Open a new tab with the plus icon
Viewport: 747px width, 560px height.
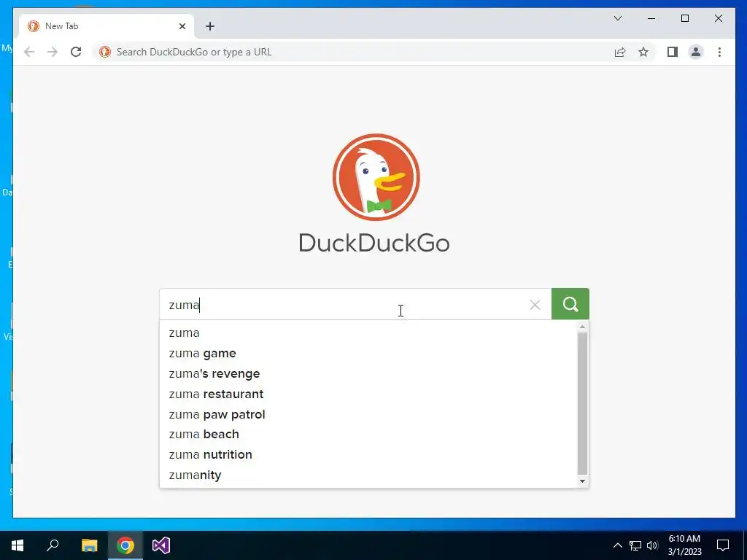[210, 26]
